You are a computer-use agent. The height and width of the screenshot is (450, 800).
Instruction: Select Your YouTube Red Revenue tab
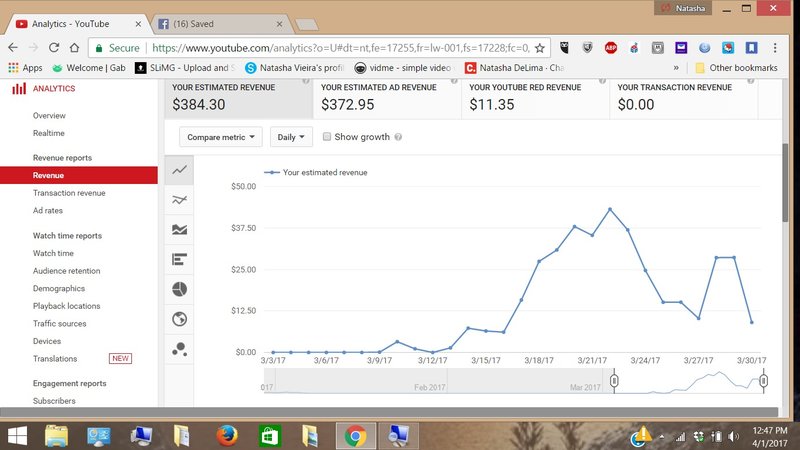[534, 96]
